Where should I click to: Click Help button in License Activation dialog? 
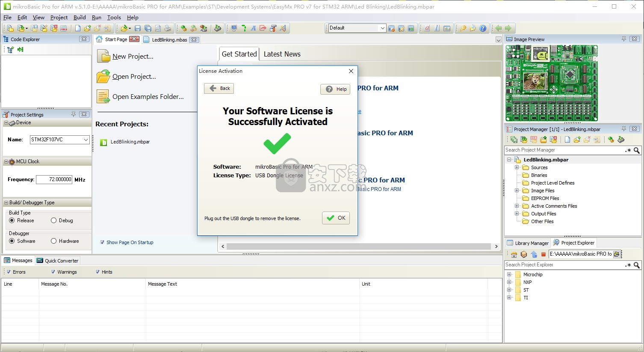tap(335, 89)
